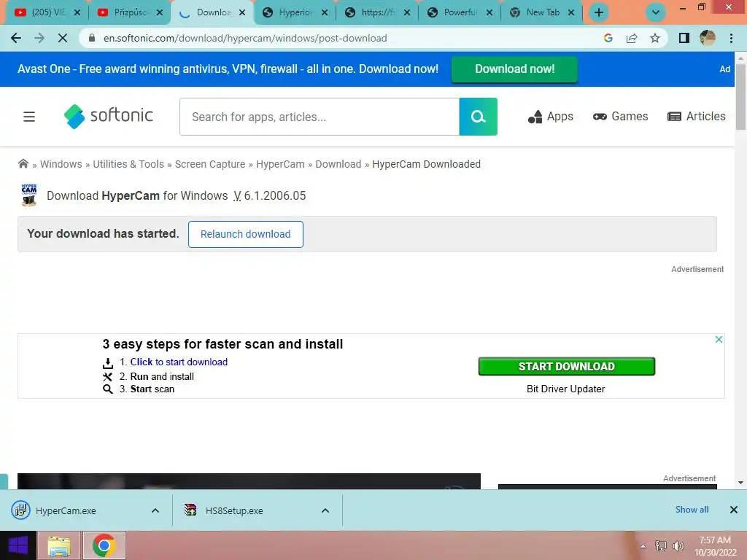Click the scrollbar down arrow
This screenshot has width=747, height=560.
coord(740,483)
